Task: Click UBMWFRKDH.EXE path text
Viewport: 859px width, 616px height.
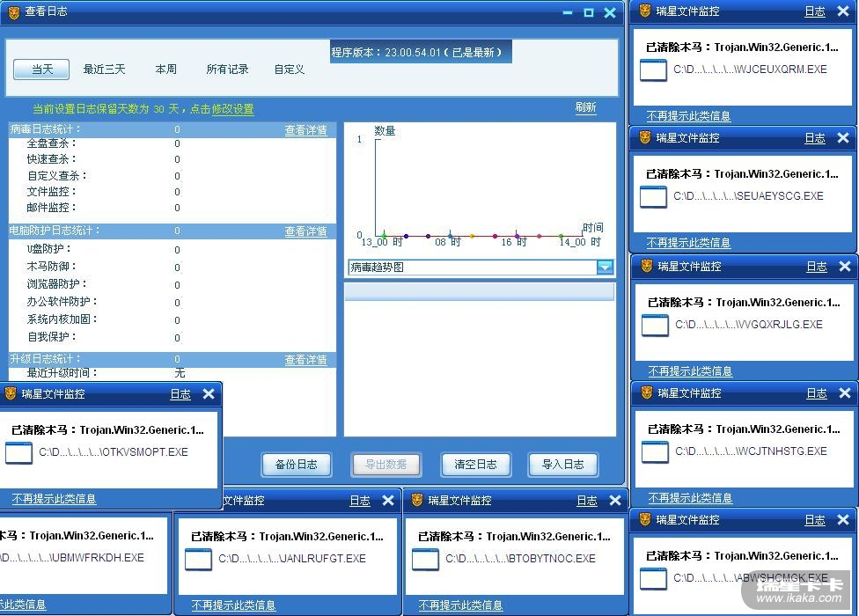Action: [72, 558]
